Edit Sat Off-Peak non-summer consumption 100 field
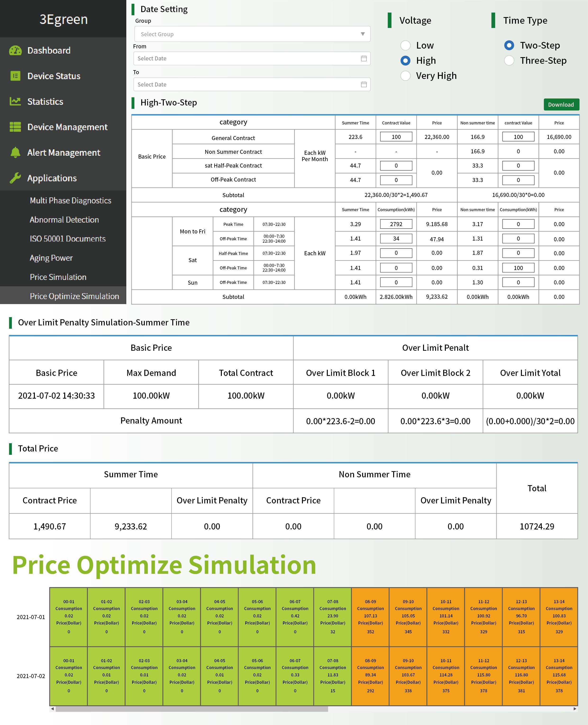Viewport: 588px width, 725px height. [518, 268]
